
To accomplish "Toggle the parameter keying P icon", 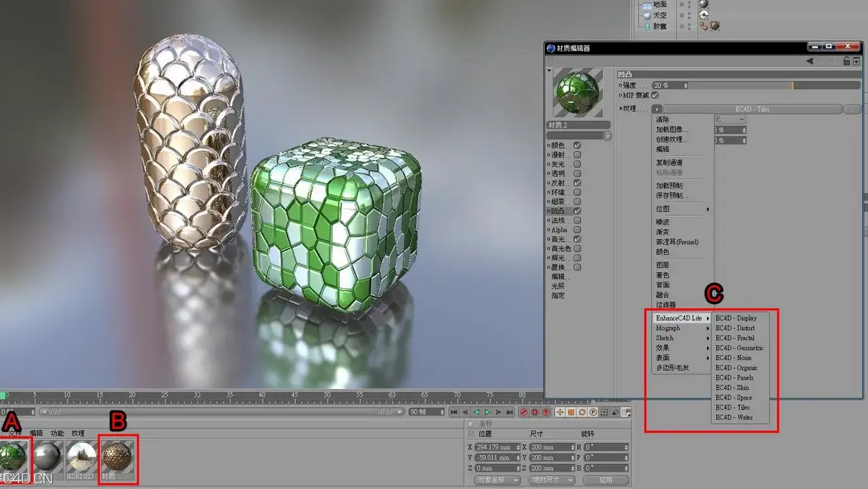I will [593, 412].
